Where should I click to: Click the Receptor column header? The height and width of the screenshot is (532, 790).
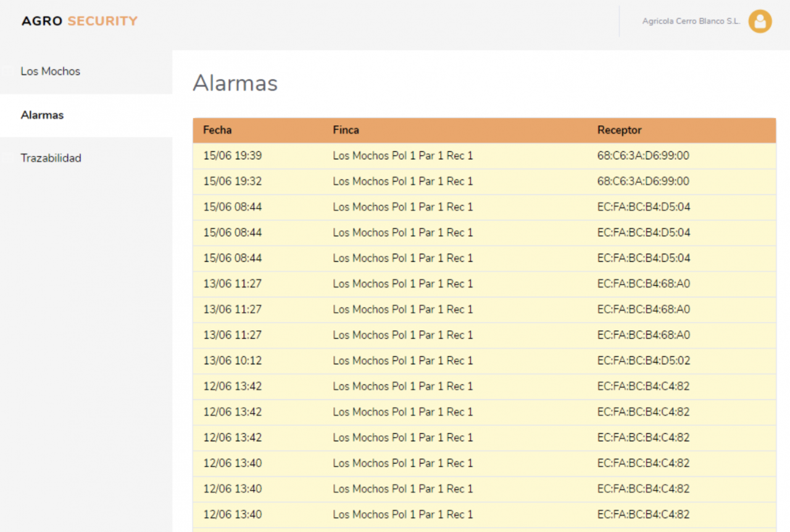coord(619,130)
